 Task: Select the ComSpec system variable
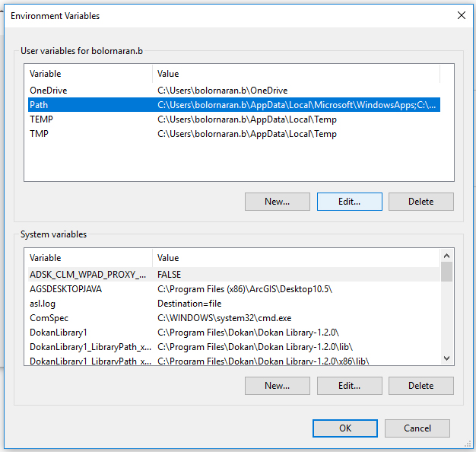point(234,318)
